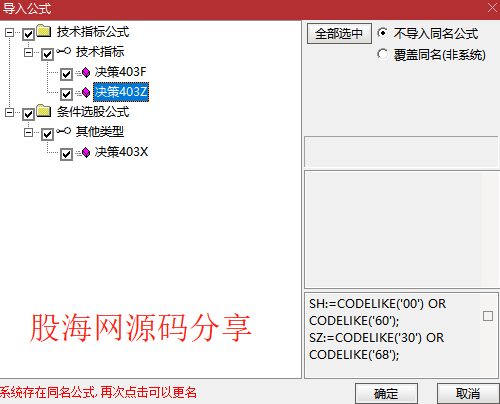The image size is (500, 404).
Task: Click the magenta cube icon of 决策403Z
Action: (86, 92)
